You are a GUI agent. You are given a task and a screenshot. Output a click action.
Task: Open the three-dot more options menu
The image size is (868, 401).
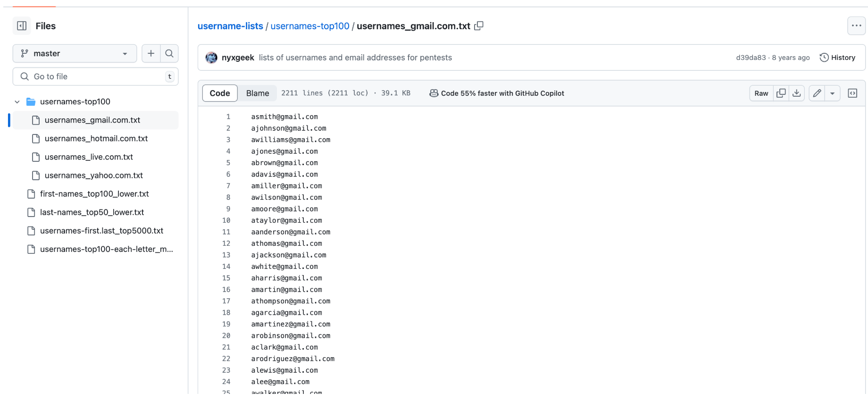click(x=856, y=26)
